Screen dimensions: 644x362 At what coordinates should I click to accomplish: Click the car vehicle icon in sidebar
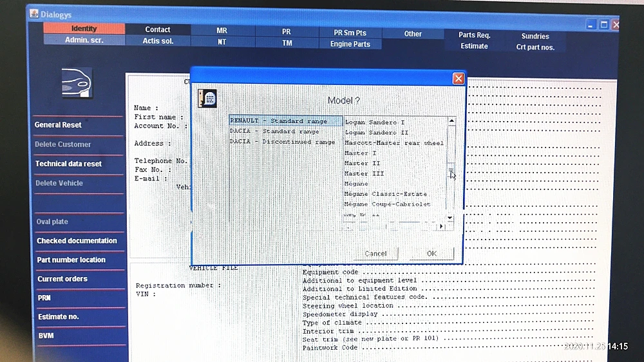77,83
